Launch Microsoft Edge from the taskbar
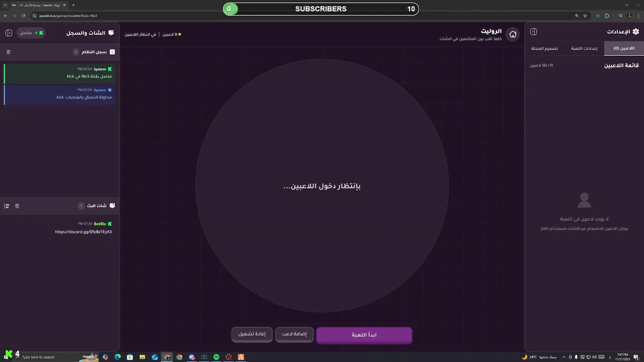This screenshot has width=644, height=362. click(118, 357)
